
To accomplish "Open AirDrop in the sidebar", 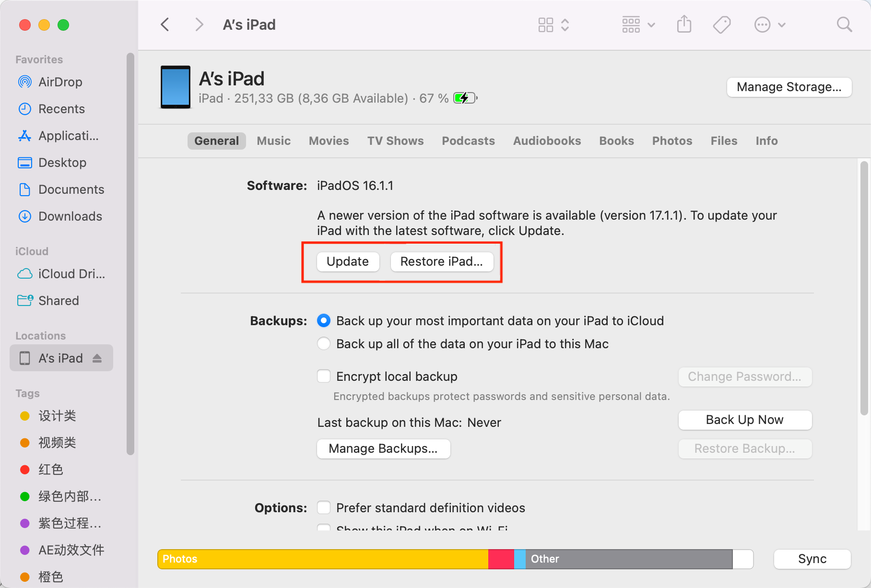I will [60, 82].
